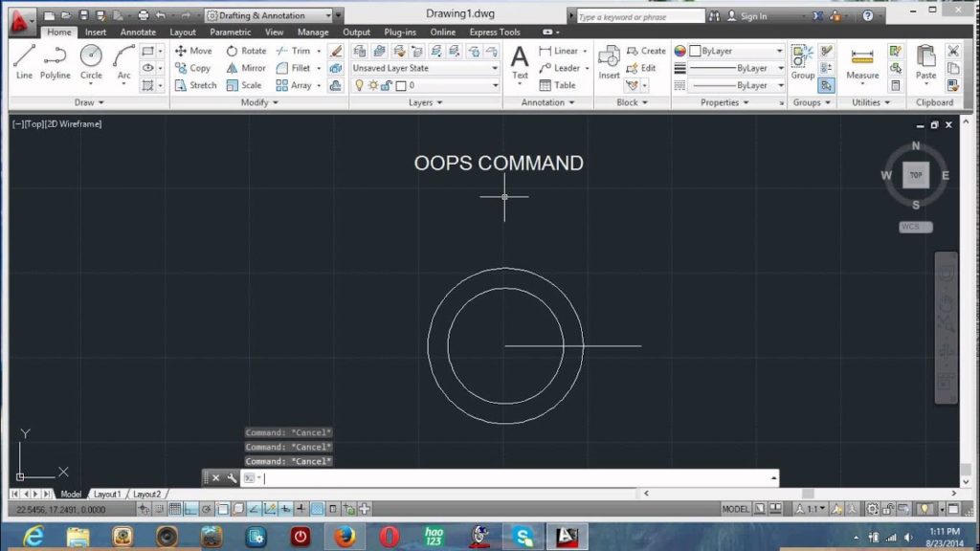
Task: Click the Text annotation tool
Action: pos(520,61)
